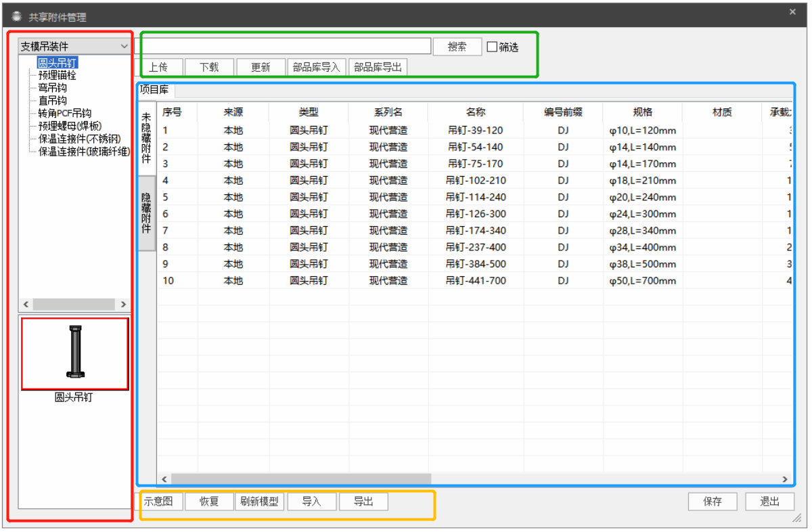Click the 搜索 button

point(457,47)
